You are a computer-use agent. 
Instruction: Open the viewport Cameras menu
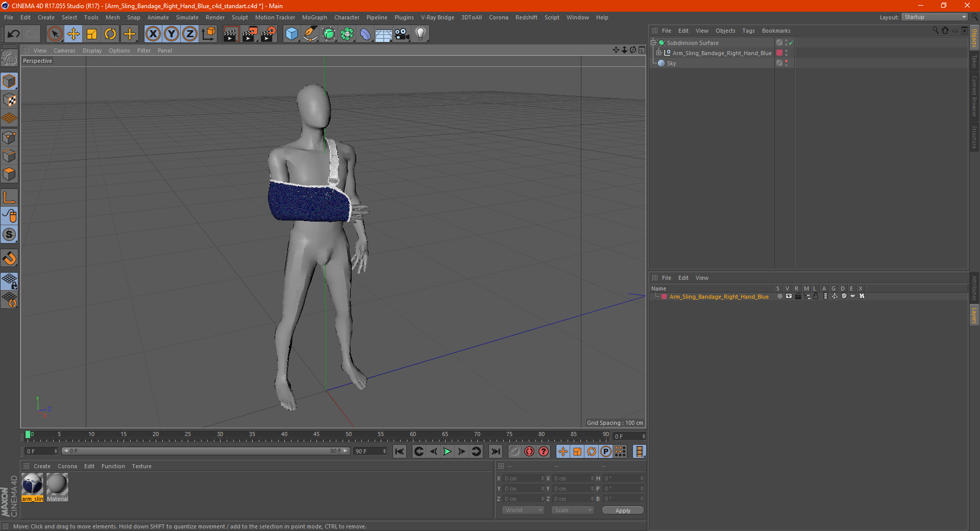[x=64, y=51]
